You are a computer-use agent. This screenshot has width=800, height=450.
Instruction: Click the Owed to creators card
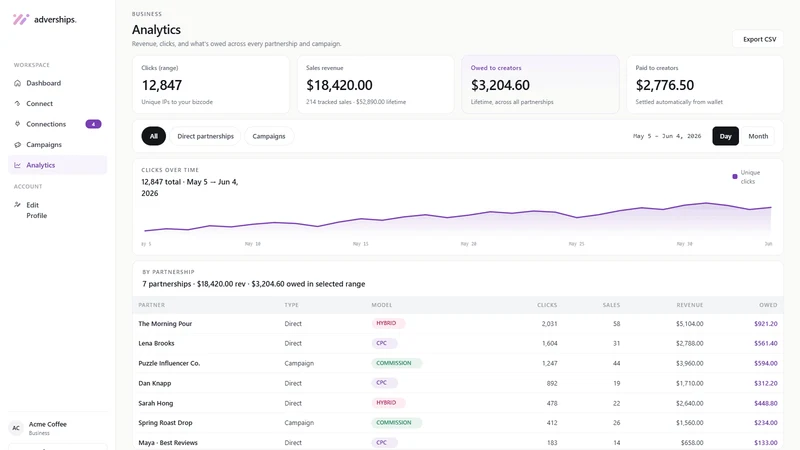tap(540, 85)
